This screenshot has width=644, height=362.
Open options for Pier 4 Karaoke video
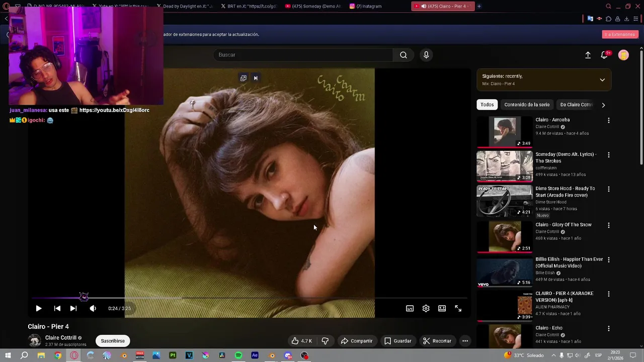(x=608, y=294)
